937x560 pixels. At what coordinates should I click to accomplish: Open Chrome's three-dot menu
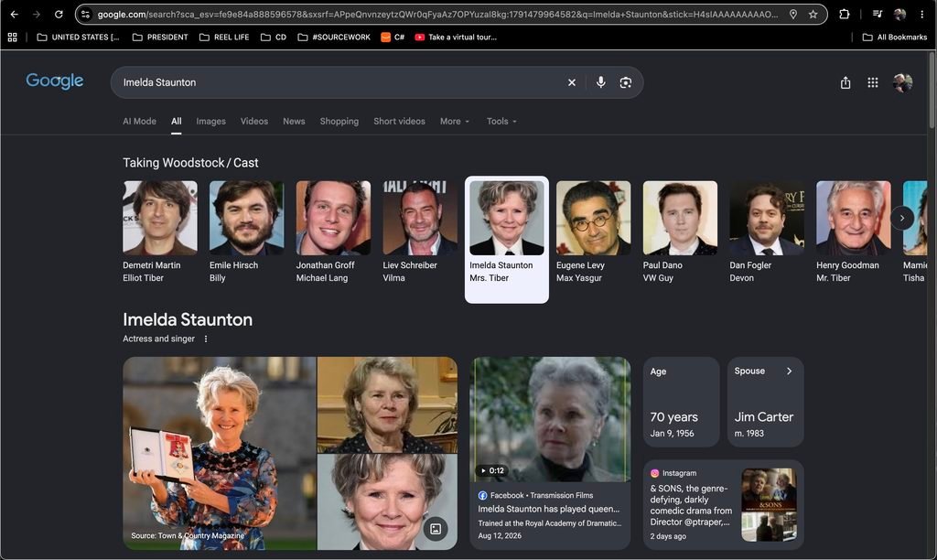(922, 15)
